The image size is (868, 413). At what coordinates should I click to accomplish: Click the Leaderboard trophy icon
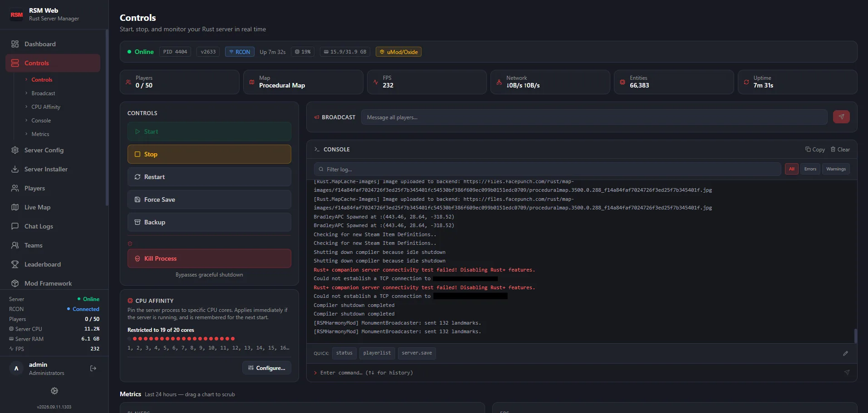point(15,264)
